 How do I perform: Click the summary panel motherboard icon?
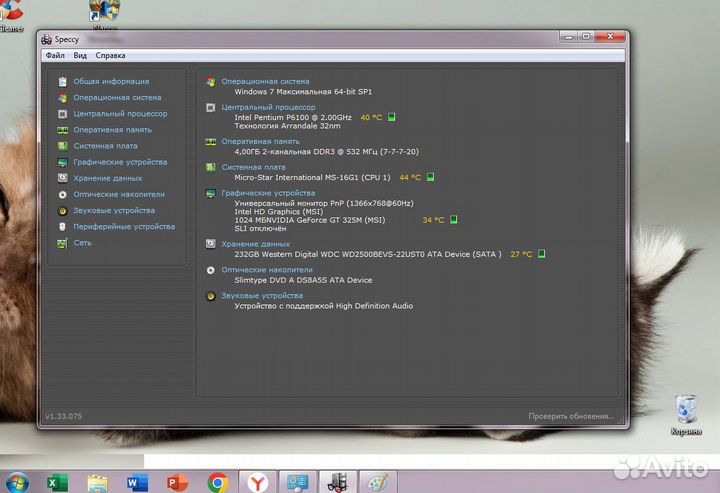211,167
